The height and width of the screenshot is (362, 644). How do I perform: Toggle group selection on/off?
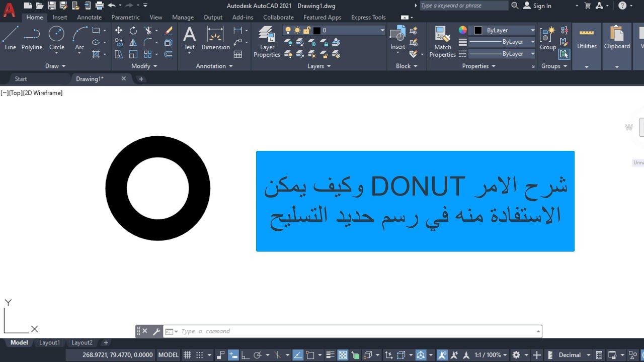point(564,54)
